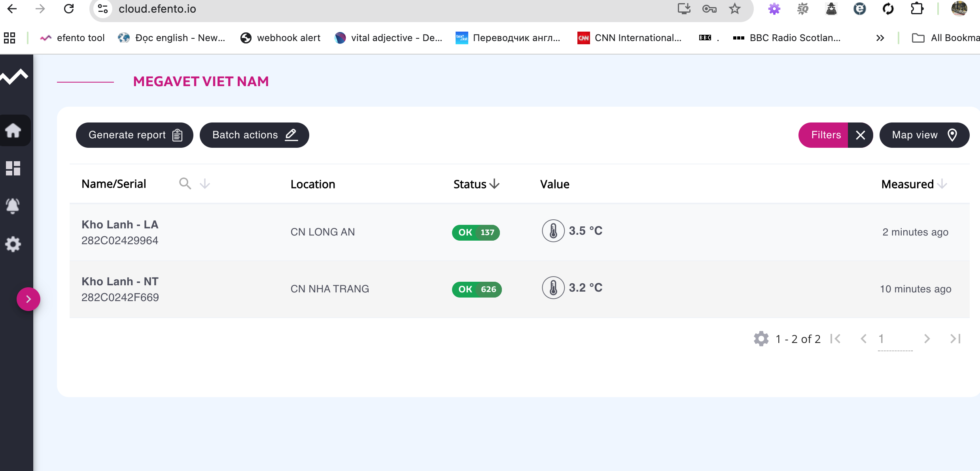This screenshot has width=980, height=471.
Task: Click the browser back arrow
Action: (12, 9)
